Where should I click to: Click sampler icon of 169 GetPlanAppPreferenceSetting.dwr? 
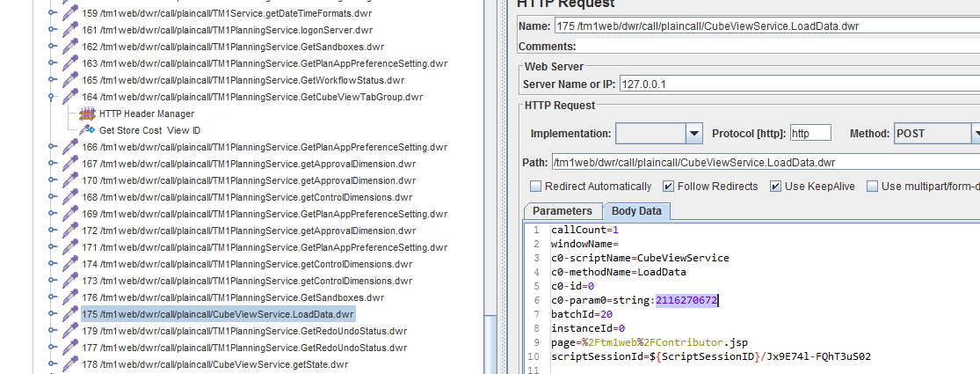[70, 214]
